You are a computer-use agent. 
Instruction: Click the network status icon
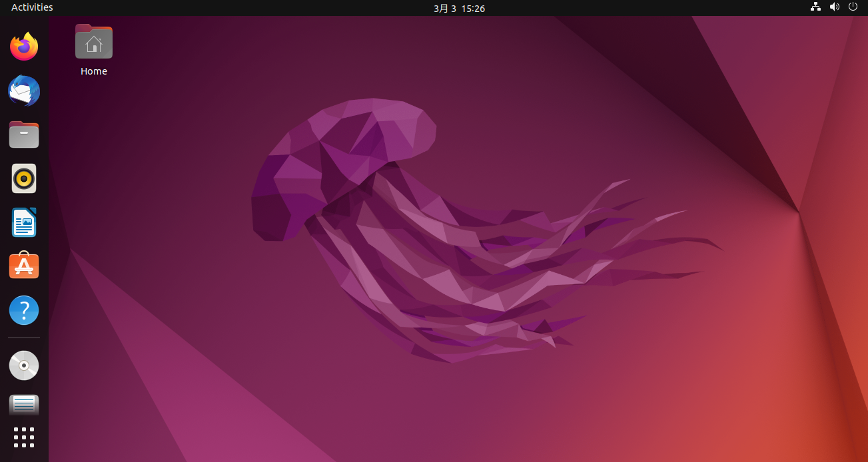815,7
